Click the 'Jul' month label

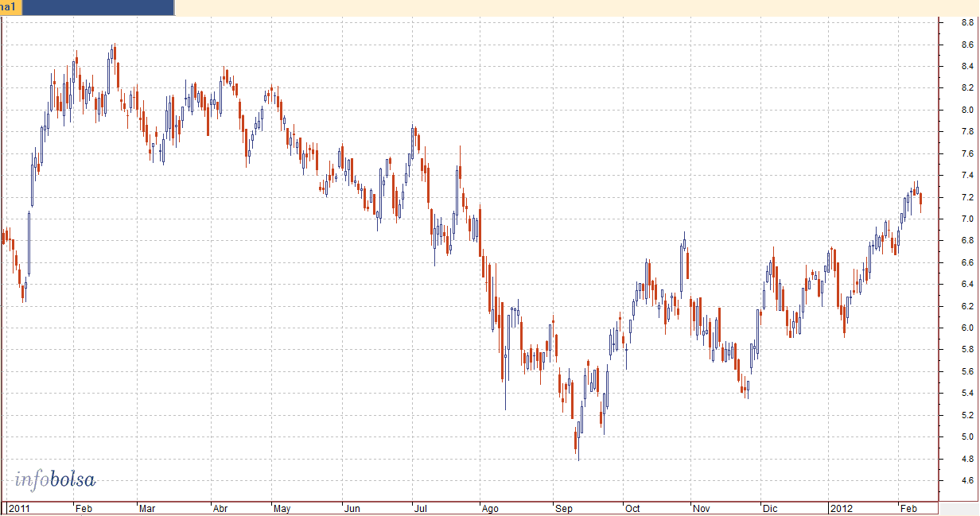420,507
